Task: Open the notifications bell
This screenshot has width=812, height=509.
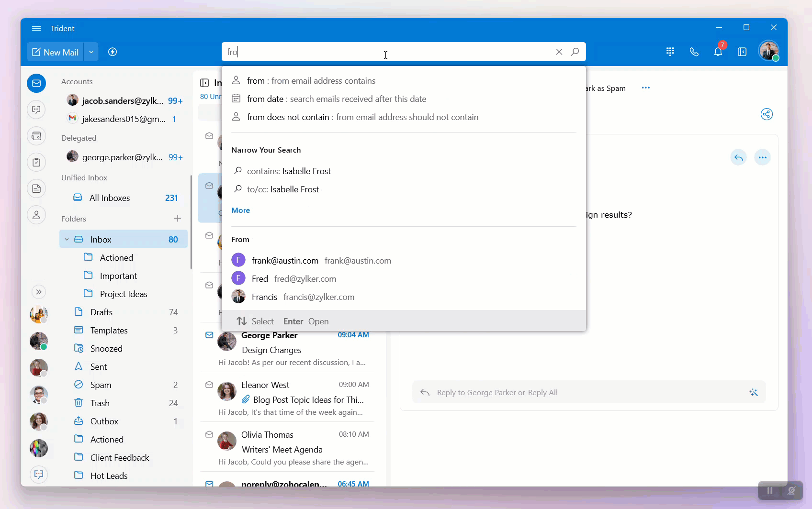Action: tap(718, 52)
